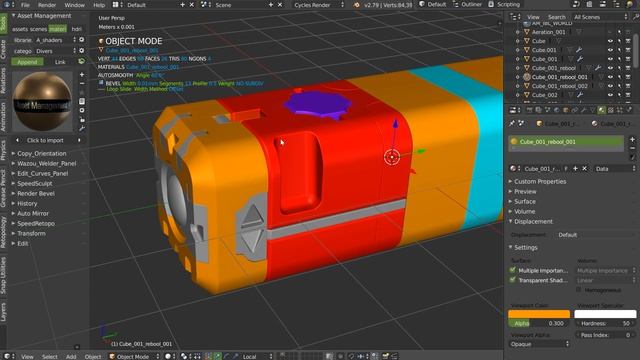Toggle visibility eye for Cube_001_rebool_001 in outliner

point(610,77)
